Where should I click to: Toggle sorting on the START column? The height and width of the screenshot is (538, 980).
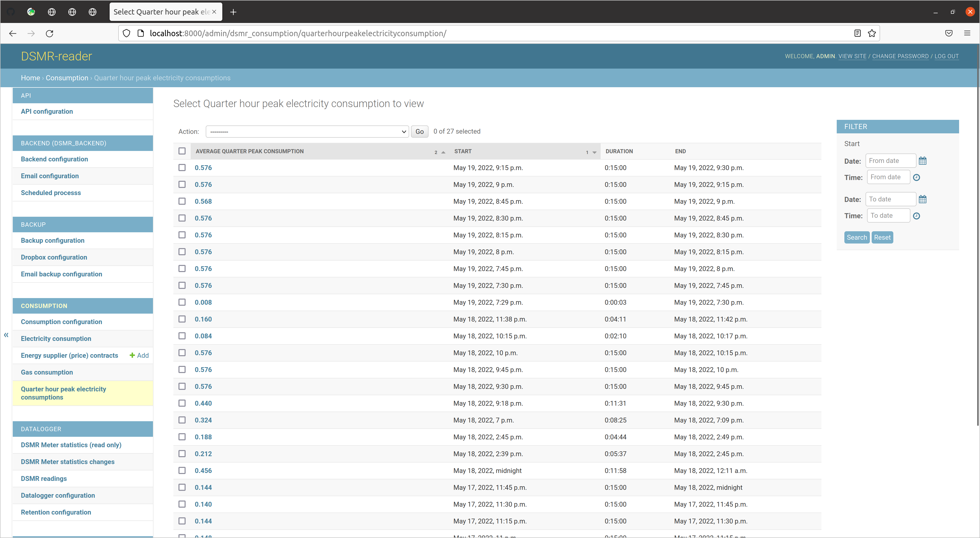point(463,151)
